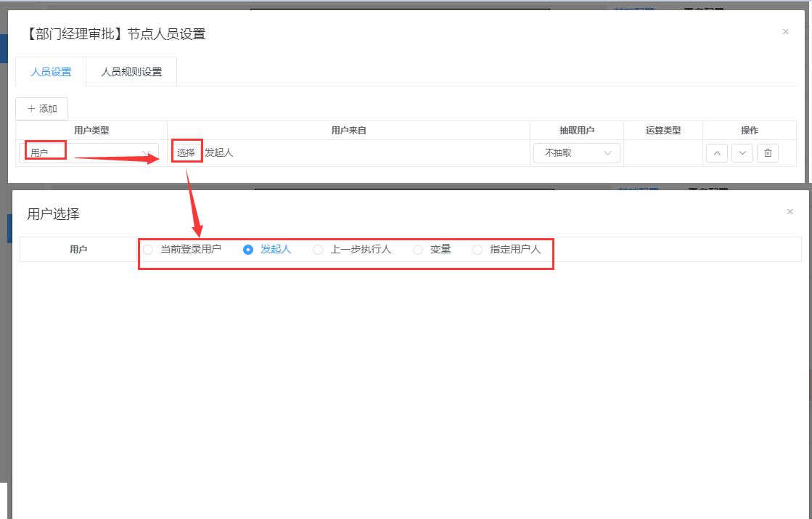Select the 发起人 radio option
812x519 pixels.
pos(267,250)
